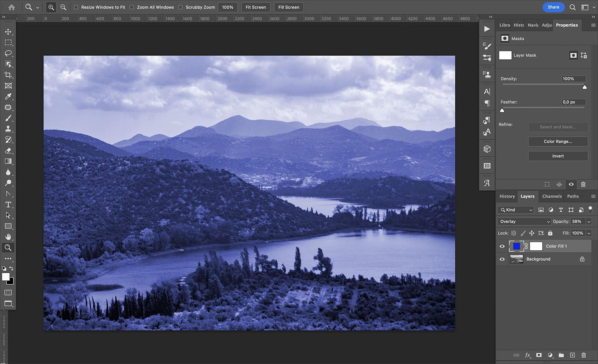
Task: Select the Type tool
Action: click(8, 205)
